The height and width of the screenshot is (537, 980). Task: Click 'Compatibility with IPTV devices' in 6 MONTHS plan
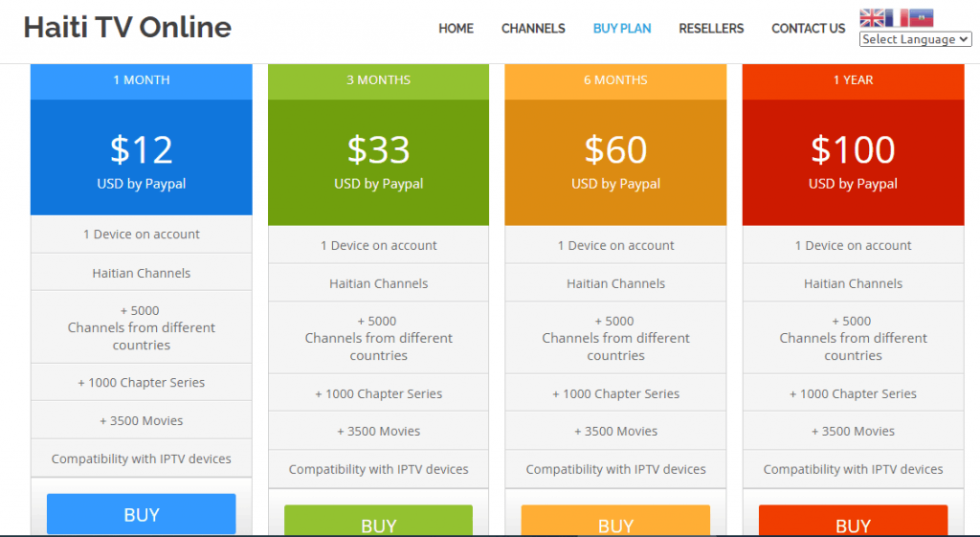click(615, 469)
